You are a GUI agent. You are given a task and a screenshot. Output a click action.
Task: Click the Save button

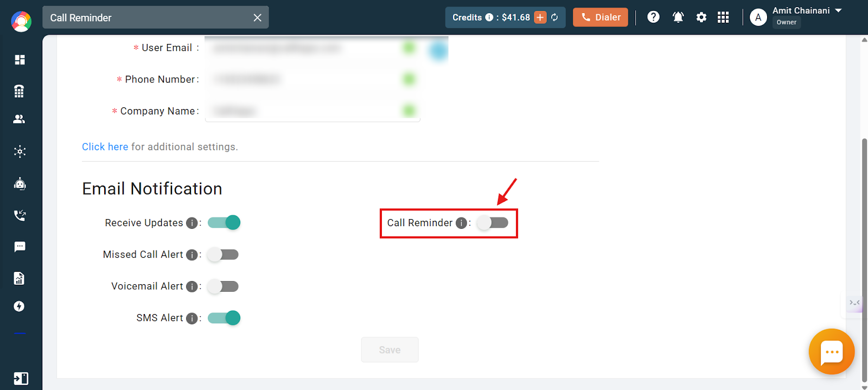390,350
